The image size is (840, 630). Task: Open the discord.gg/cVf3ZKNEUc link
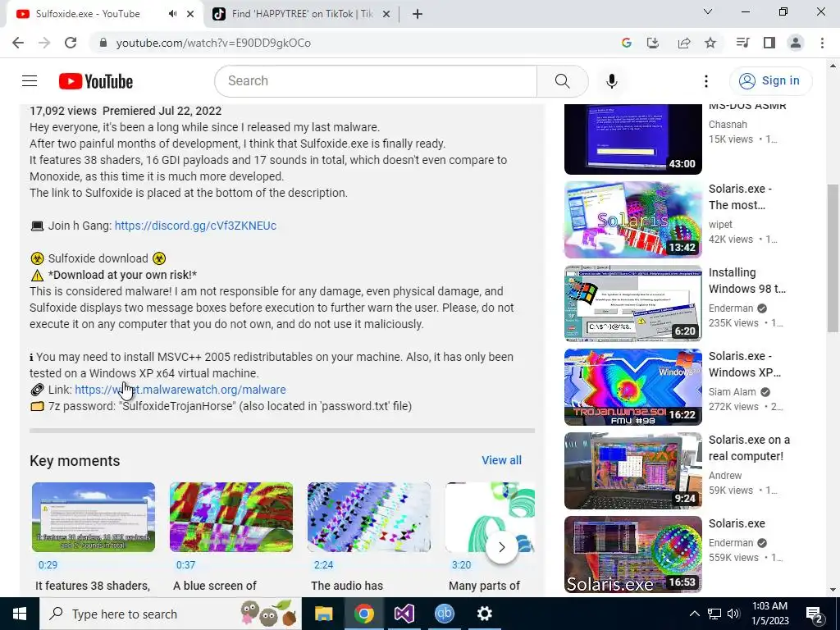point(195,226)
